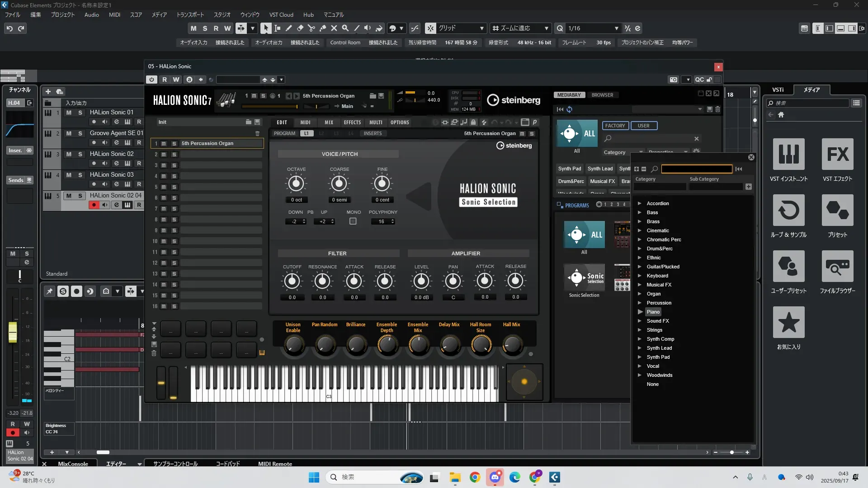Mute the Groove Agent SE 01 track
Viewport: 868px width, 488px height.
pyautogui.click(x=69, y=133)
